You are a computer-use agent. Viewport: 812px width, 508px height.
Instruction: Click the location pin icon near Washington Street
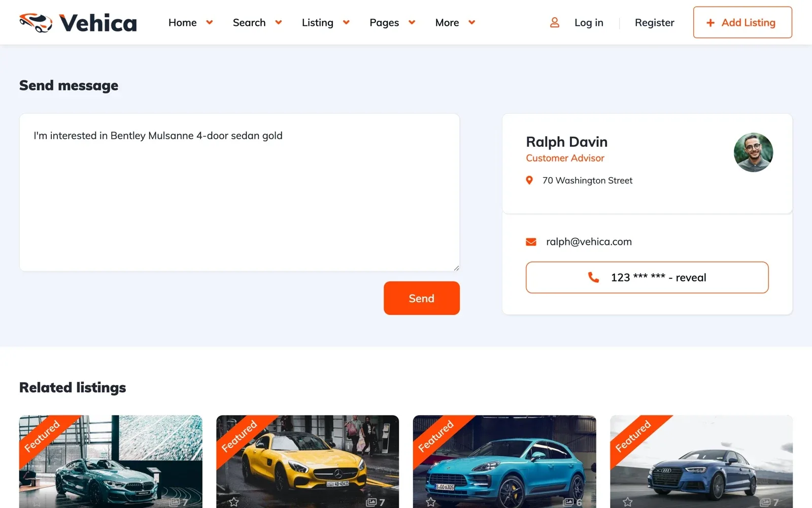(529, 180)
